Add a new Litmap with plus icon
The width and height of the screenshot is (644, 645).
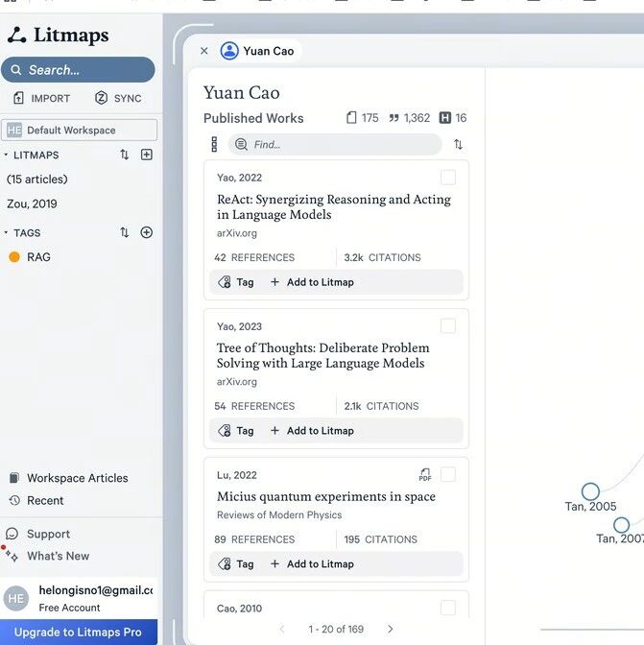tap(147, 155)
